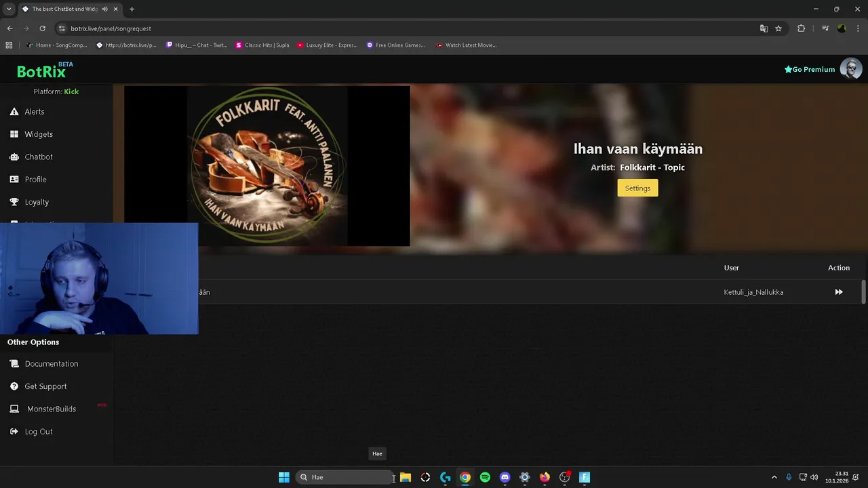The height and width of the screenshot is (488, 868).
Task: Open the Luxury Elite bookmark
Action: point(327,45)
